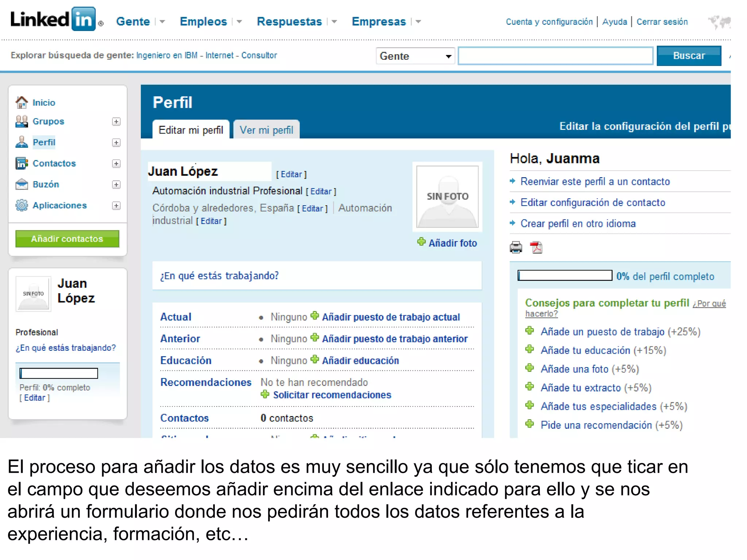
Task: Click the green plus beside Añadir foto
Action: [x=421, y=242]
